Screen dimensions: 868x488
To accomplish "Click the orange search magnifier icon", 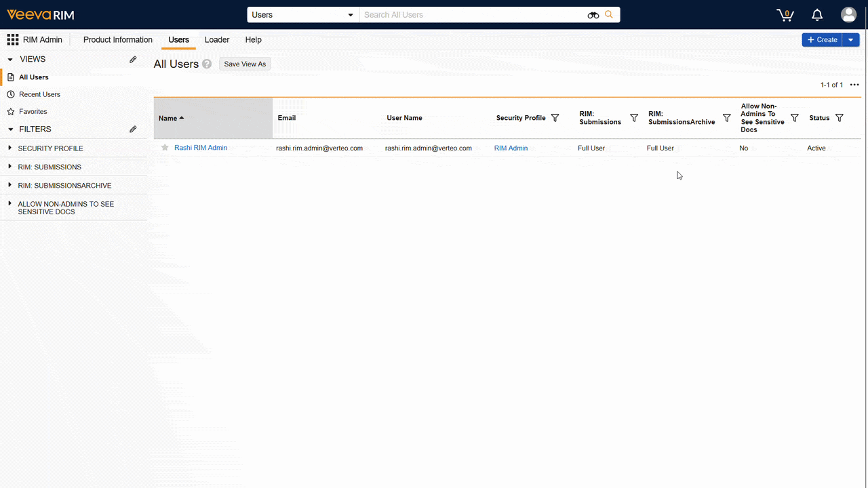I will pos(608,14).
